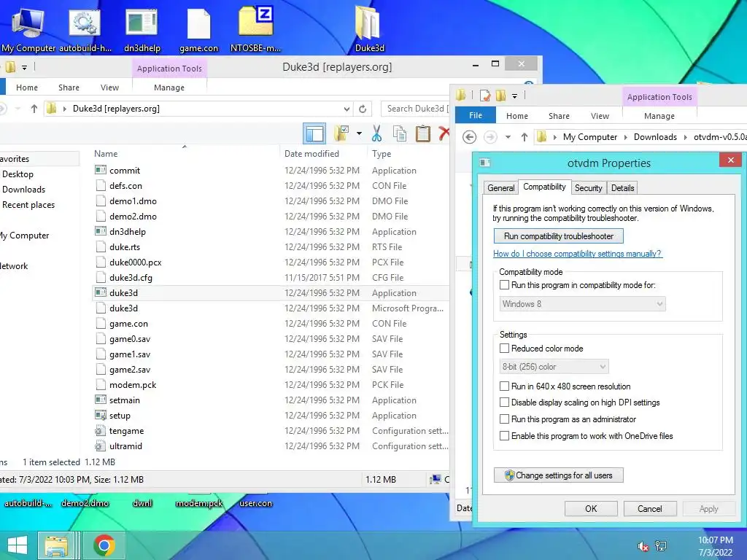Switch to the General tab in otvdm Properties
This screenshot has width=747, height=560.
pyautogui.click(x=500, y=188)
